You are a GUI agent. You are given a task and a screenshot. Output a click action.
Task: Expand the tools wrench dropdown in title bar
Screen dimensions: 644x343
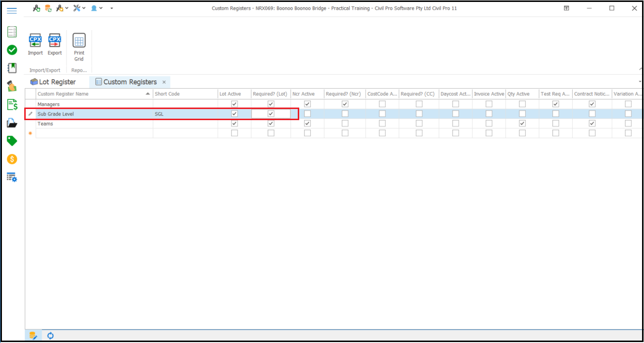pos(79,8)
